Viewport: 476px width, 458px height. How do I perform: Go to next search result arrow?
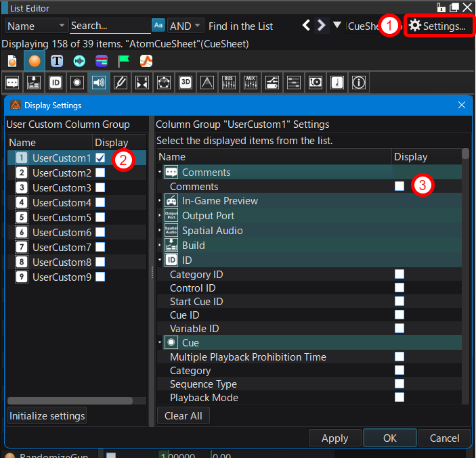(x=322, y=25)
